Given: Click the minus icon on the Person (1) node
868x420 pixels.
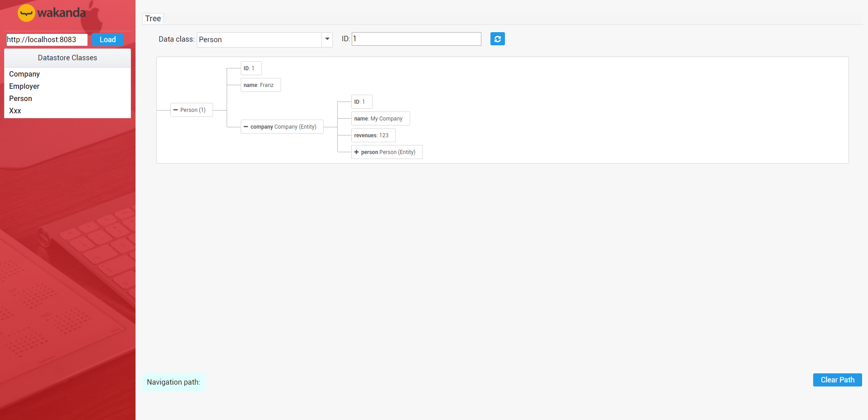Looking at the screenshot, I should tap(176, 110).
